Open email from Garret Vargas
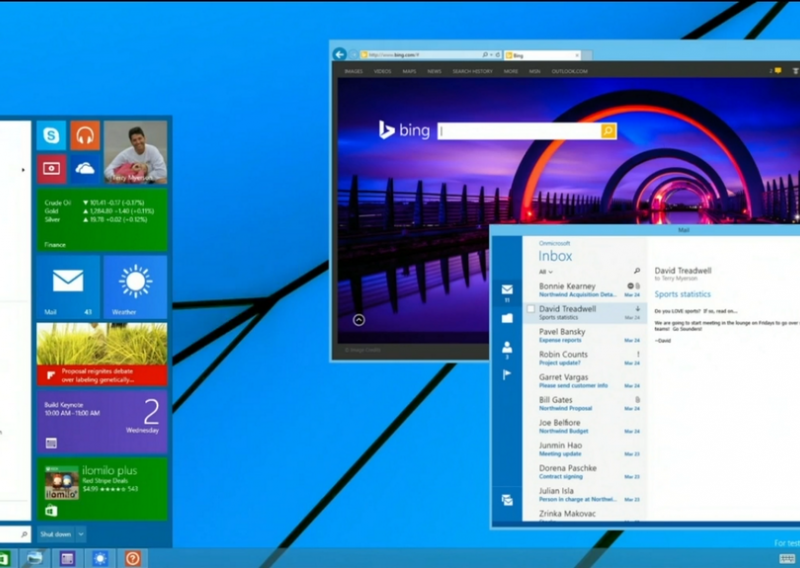 pos(585,381)
